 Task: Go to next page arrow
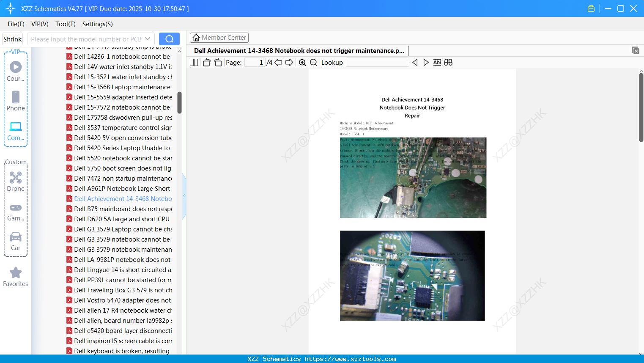click(289, 63)
